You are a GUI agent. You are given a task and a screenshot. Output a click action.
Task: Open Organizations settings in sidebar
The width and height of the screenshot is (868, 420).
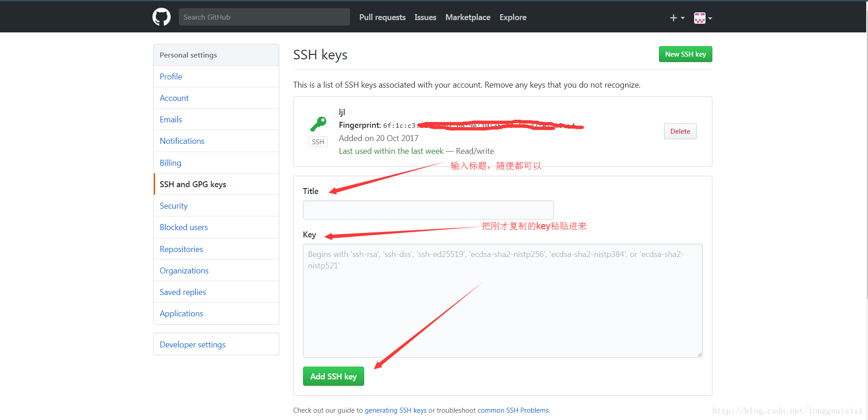click(x=216, y=271)
